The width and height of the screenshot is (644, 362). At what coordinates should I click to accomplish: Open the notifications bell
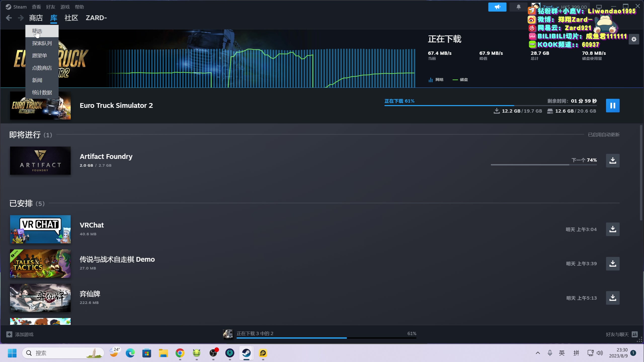pyautogui.click(x=518, y=7)
